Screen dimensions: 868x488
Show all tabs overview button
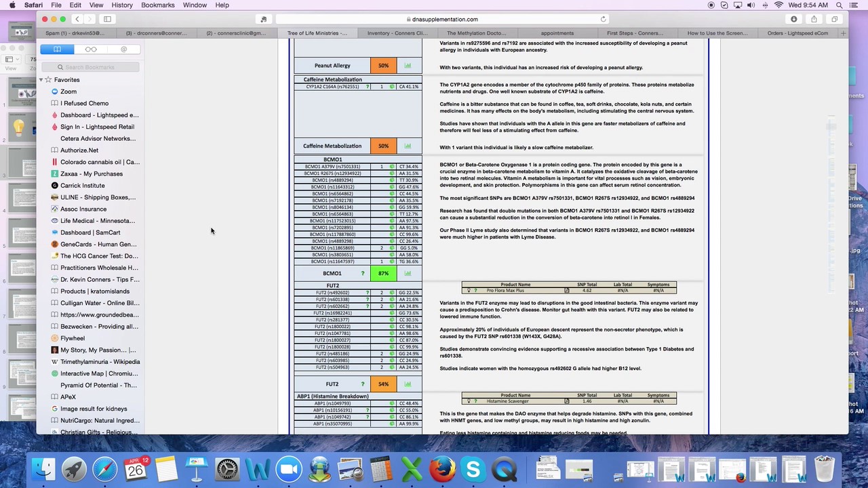pos(834,19)
